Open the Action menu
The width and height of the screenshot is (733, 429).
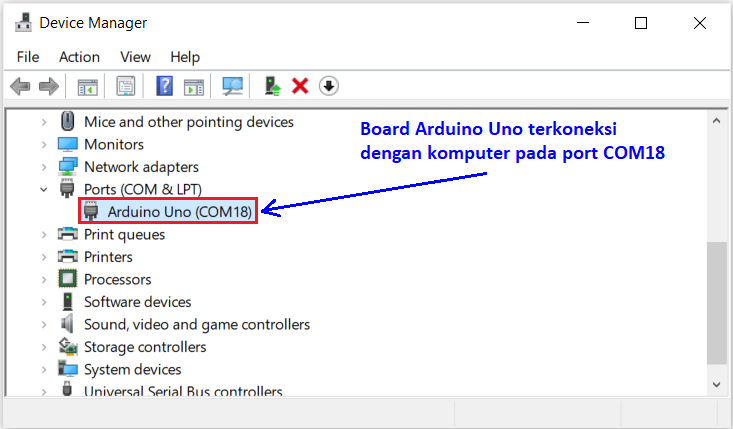coord(79,57)
